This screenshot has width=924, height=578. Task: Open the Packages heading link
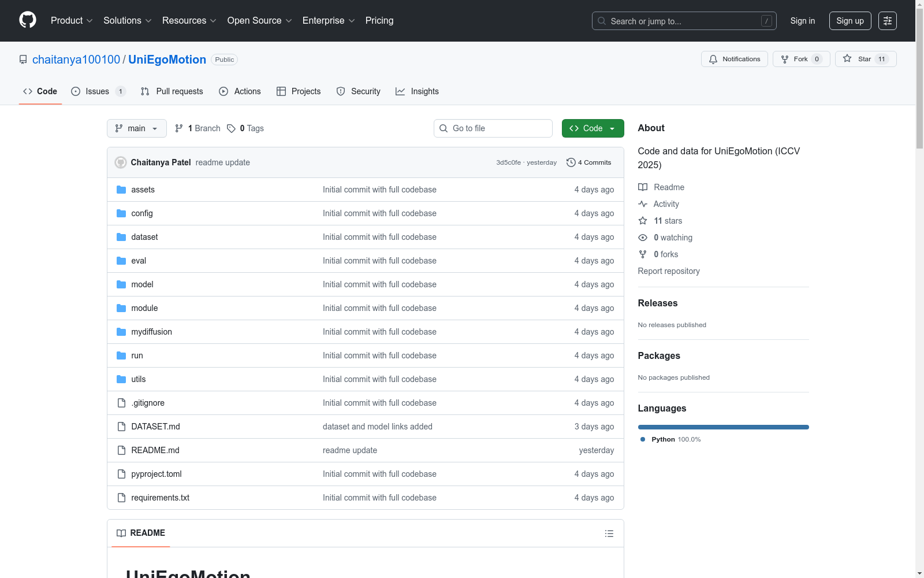(659, 355)
